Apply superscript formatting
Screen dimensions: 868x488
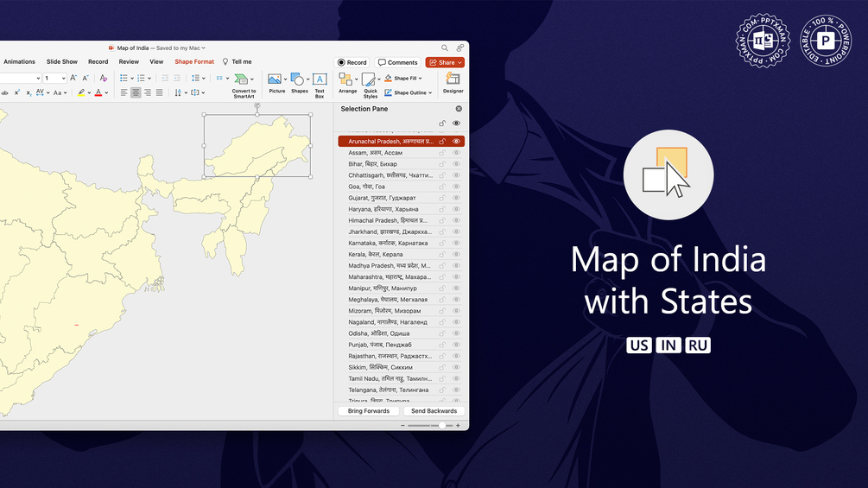(x=17, y=92)
